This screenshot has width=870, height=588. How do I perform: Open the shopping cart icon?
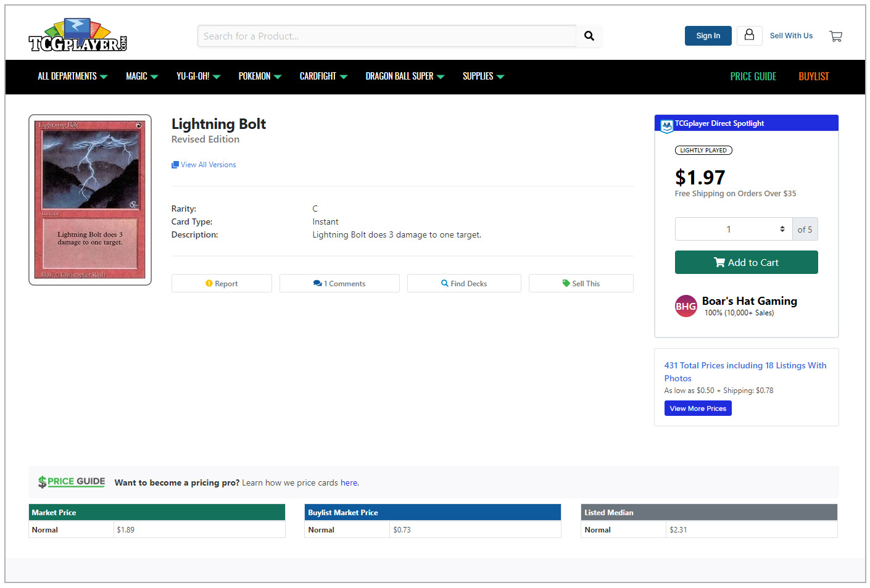tap(835, 36)
